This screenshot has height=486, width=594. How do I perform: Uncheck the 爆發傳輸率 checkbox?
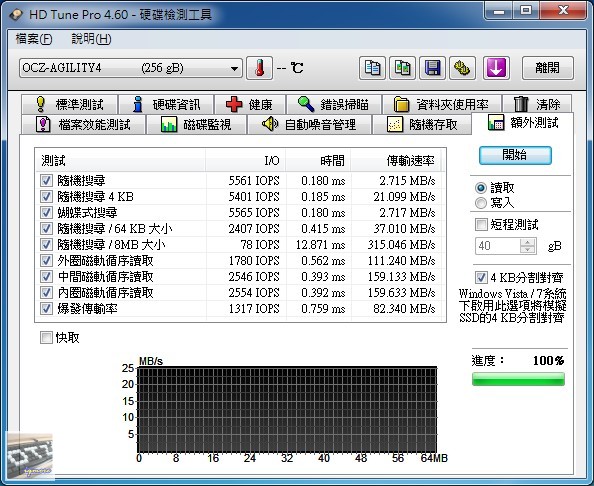46,308
